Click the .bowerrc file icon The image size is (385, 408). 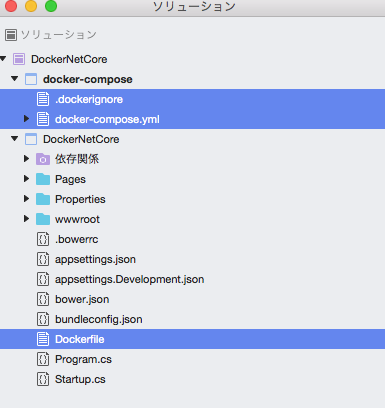(43, 239)
